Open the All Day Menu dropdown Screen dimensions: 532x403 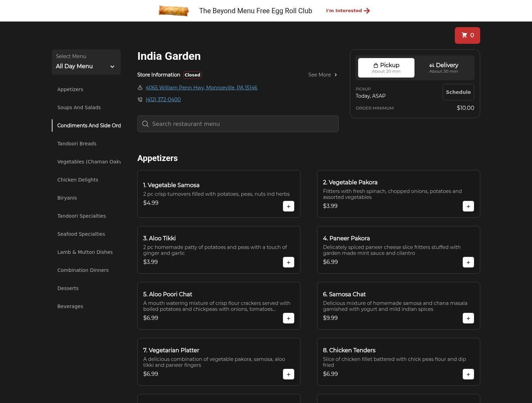click(86, 62)
